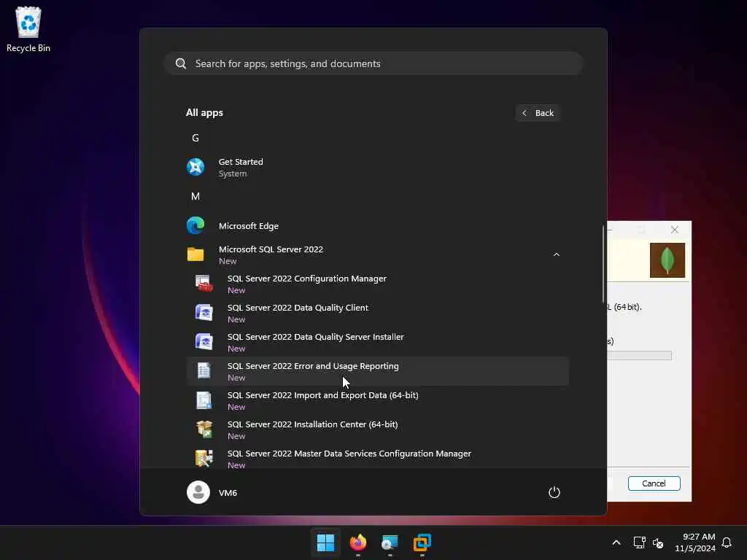Image resolution: width=747 pixels, height=560 pixels.
Task: Click the green leaf logo in installer window
Action: pyautogui.click(x=667, y=260)
